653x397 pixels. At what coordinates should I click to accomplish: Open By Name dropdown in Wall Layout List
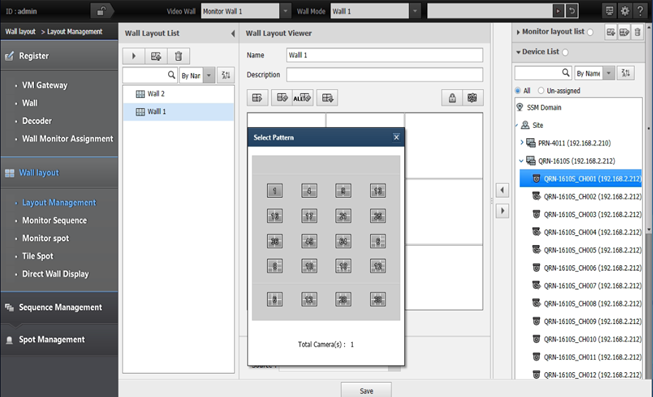[x=209, y=75]
